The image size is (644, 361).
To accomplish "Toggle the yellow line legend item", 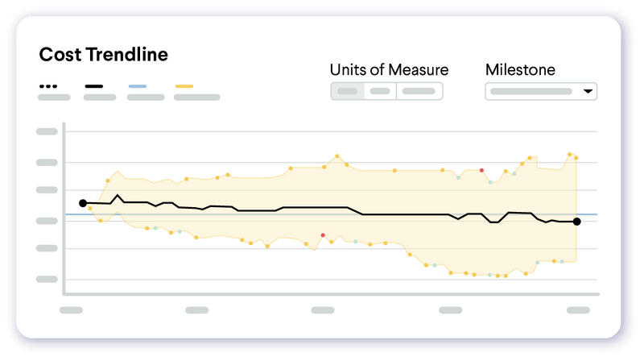I will click(x=196, y=92).
